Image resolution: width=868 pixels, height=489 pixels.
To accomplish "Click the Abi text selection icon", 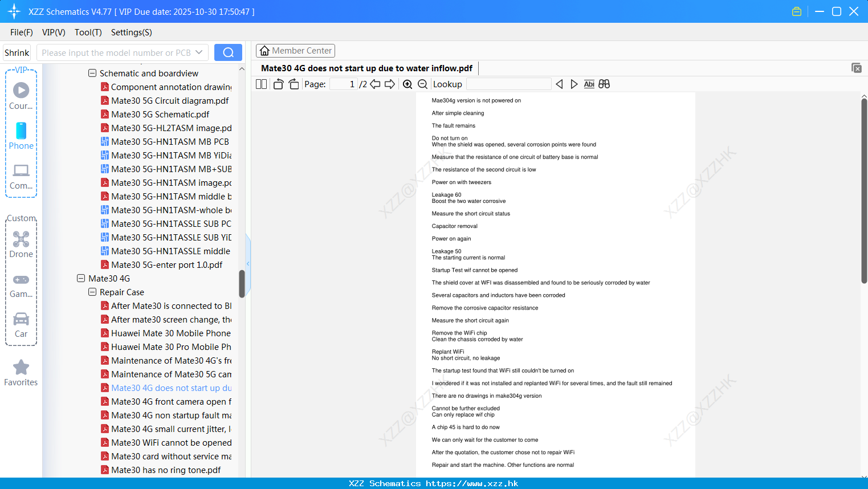I will coord(589,84).
